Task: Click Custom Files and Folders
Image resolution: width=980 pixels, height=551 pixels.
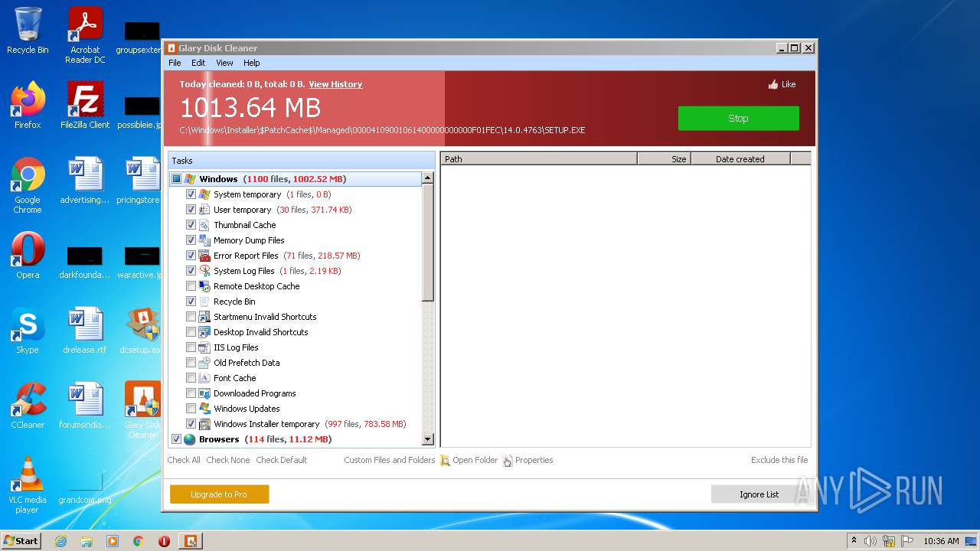Action: point(389,460)
